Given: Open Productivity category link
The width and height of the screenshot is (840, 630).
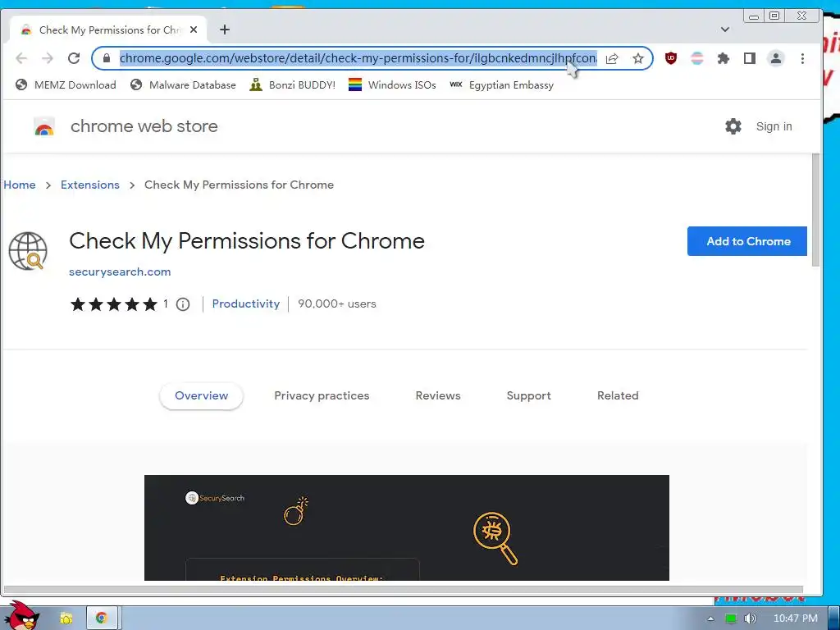Looking at the screenshot, I should point(246,304).
